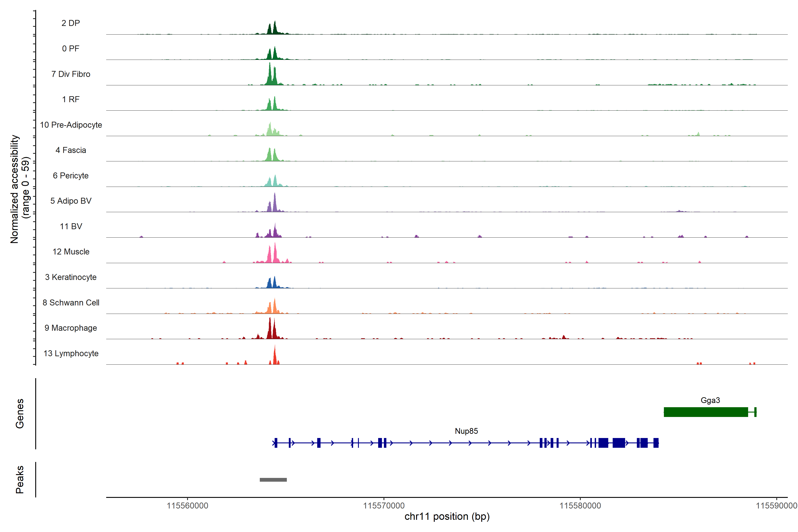This screenshot has height=532, width=798.
Task: Click the gray peak bar in Peaks track
Action: (x=273, y=479)
